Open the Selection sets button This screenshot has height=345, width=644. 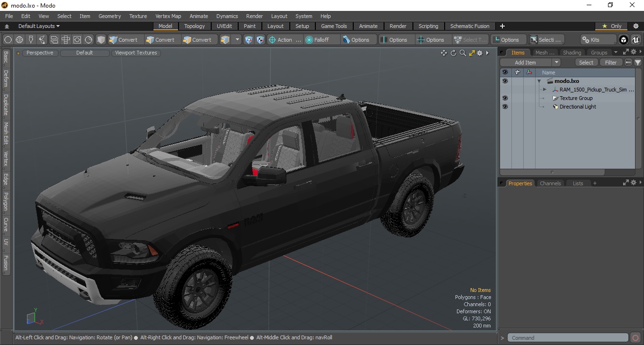(x=546, y=40)
